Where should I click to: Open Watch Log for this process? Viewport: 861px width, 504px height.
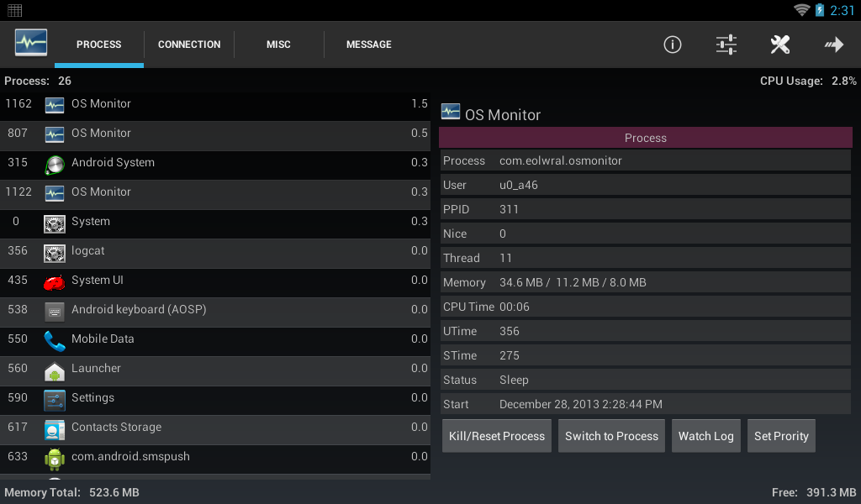705,436
